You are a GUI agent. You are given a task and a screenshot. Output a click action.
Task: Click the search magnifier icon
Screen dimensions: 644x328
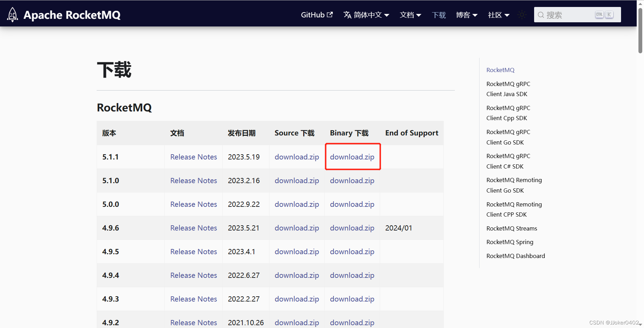540,15
